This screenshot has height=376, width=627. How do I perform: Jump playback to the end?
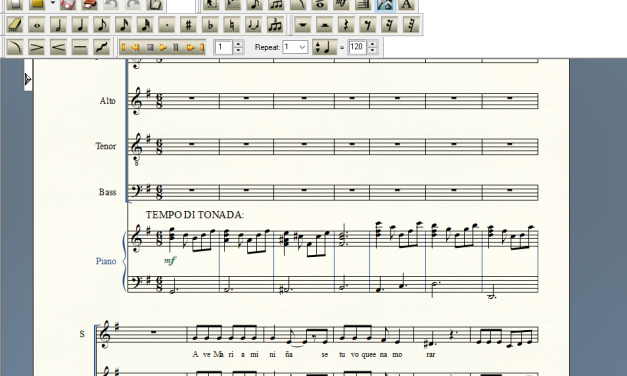[202, 47]
